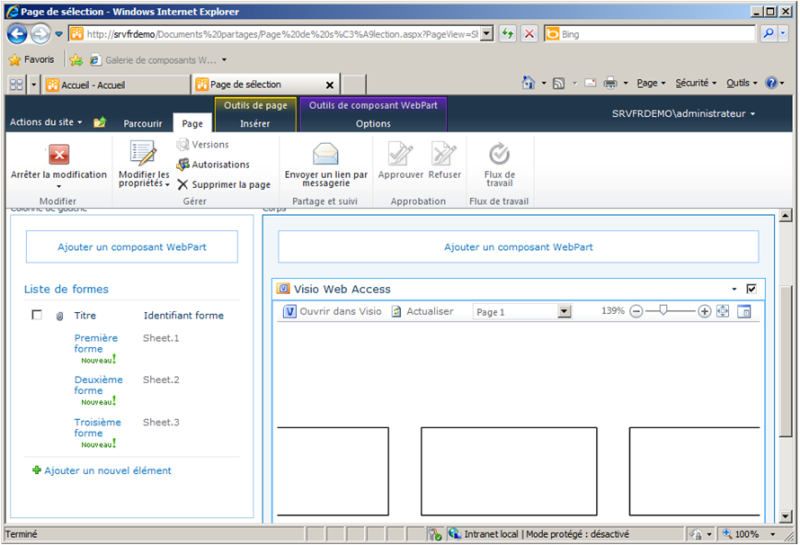
Task: Click Actualiser in Visio Web Access
Action: (x=422, y=311)
